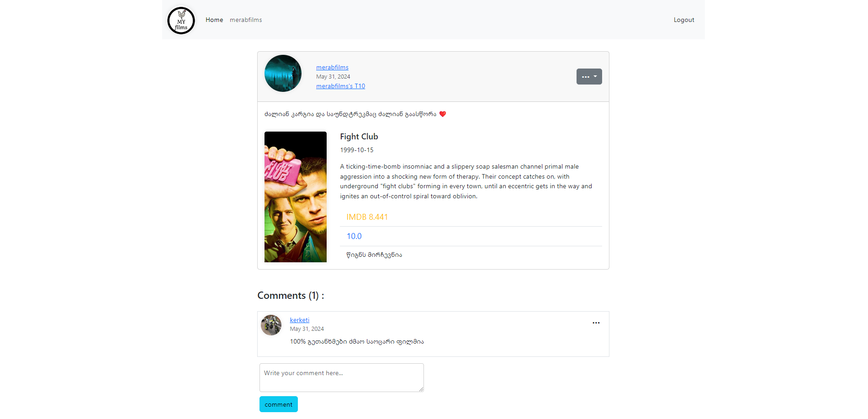Log out using the Logout link
Screen dimensions: 868x419
pos(684,20)
